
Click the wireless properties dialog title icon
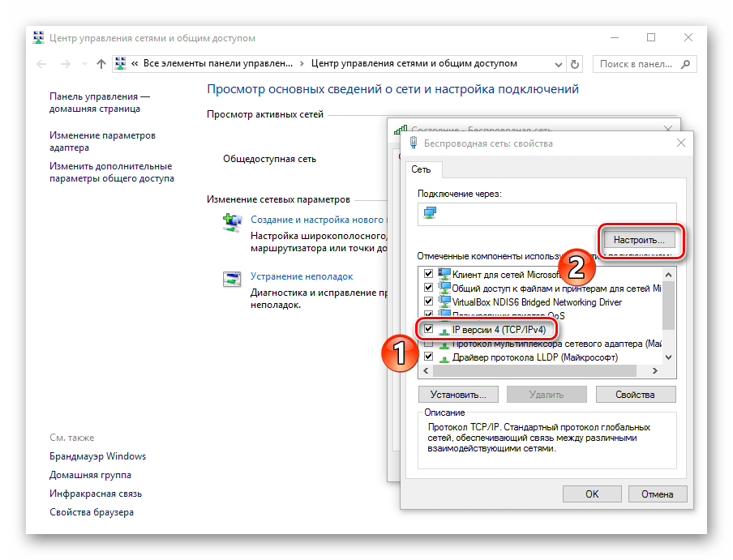coord(414,143)
